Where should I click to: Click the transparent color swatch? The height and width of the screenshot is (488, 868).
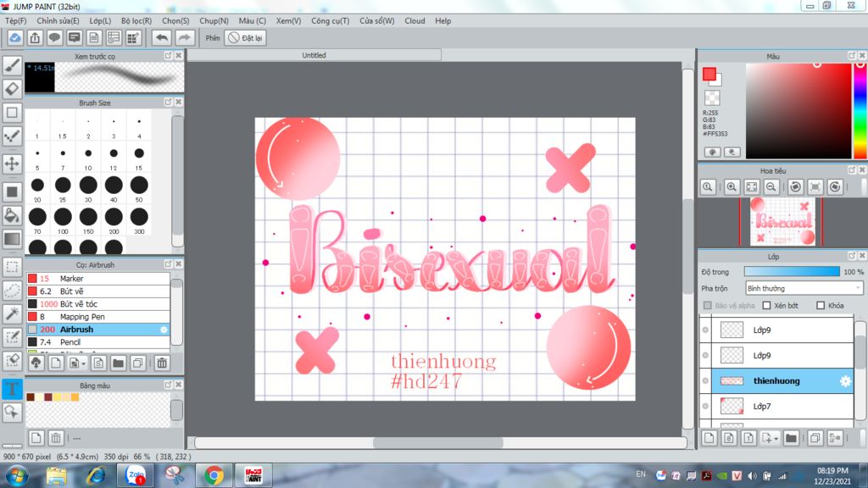(x=712, y=98)
